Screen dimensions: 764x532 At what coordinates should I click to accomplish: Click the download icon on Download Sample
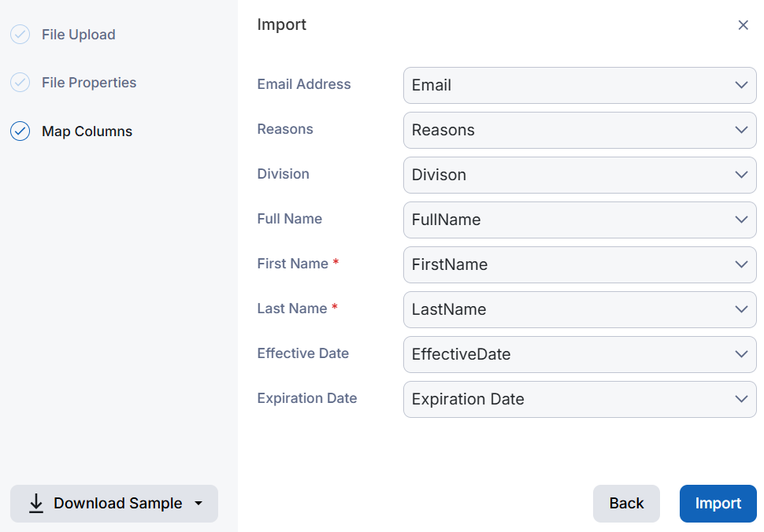point(35,504)
